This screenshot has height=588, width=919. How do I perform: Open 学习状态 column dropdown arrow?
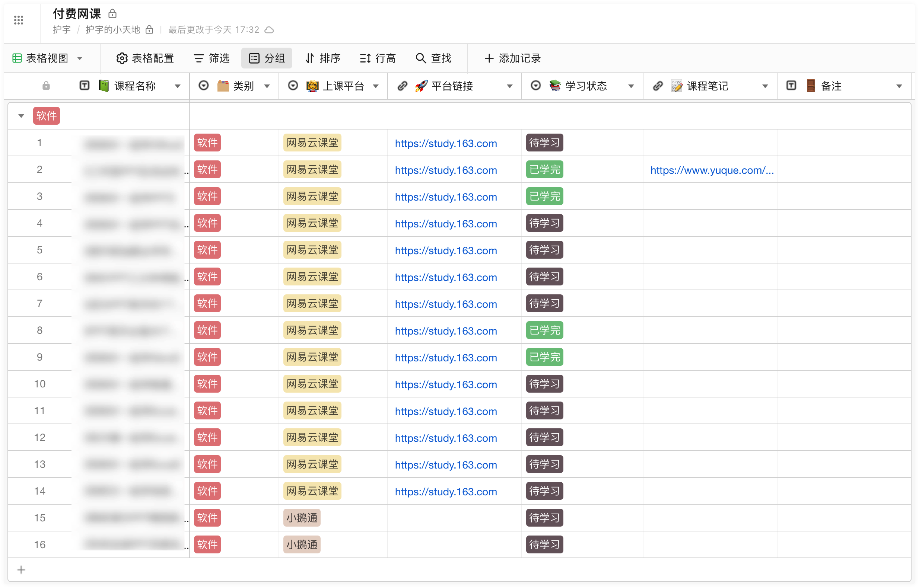(631, 86)
